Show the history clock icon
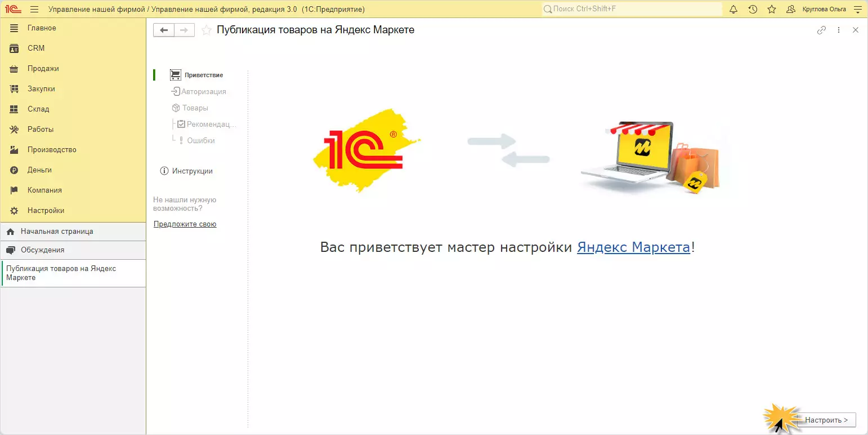 pos(753,9)
